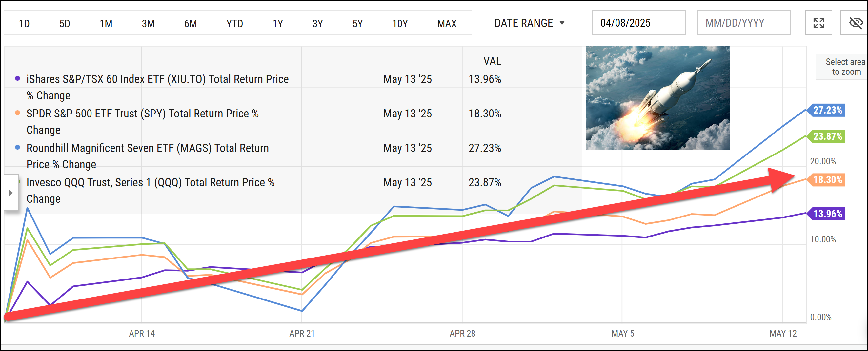This screenshot has height=351, width=868.
Task: Show the MAX time range
Action: point(447,23)
